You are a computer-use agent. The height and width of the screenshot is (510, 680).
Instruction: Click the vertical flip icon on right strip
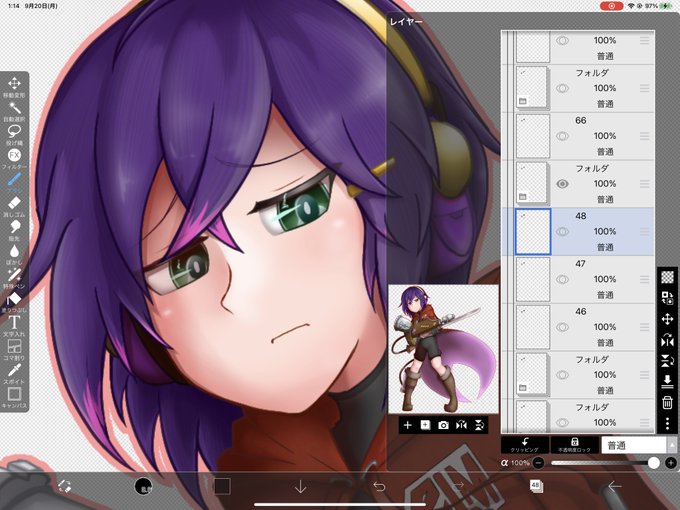[667, 360]
